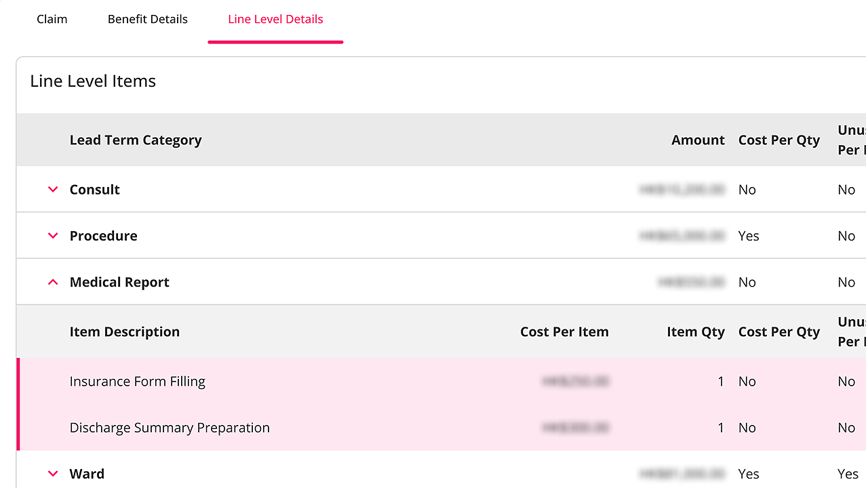Click the Amount column header

point(698,140)
